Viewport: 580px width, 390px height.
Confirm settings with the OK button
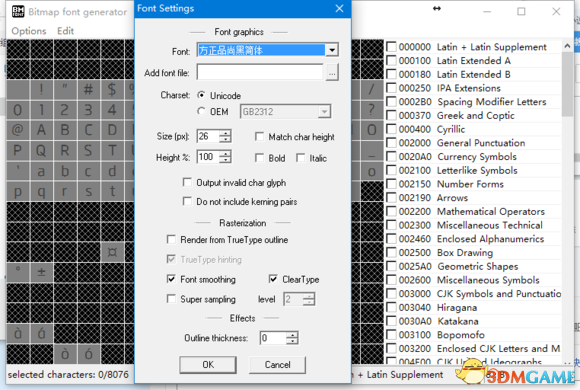point(208,364)
